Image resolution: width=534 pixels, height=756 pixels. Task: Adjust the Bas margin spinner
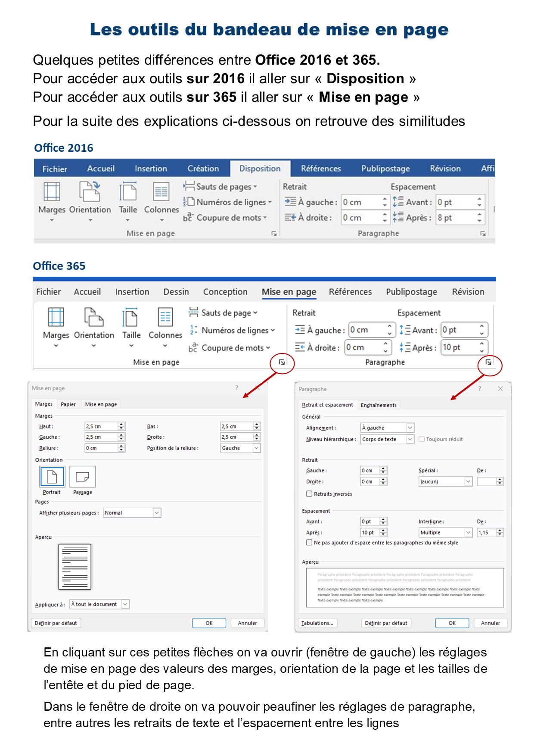coord(257,426)
